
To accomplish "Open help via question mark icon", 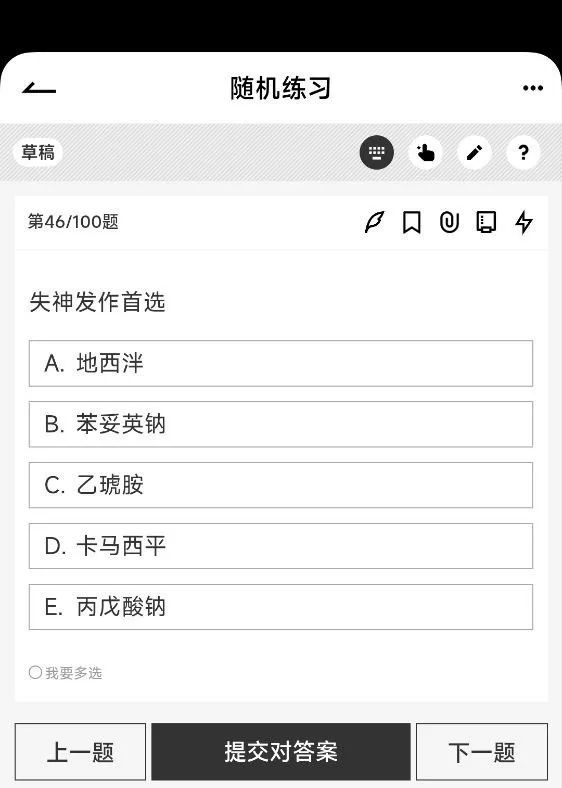I will pos(523,152).
